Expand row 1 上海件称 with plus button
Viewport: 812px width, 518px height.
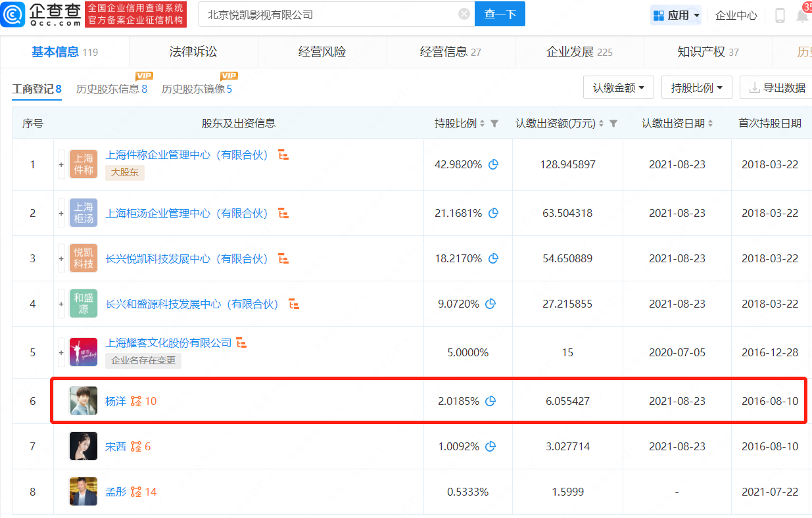pos(61,164)
